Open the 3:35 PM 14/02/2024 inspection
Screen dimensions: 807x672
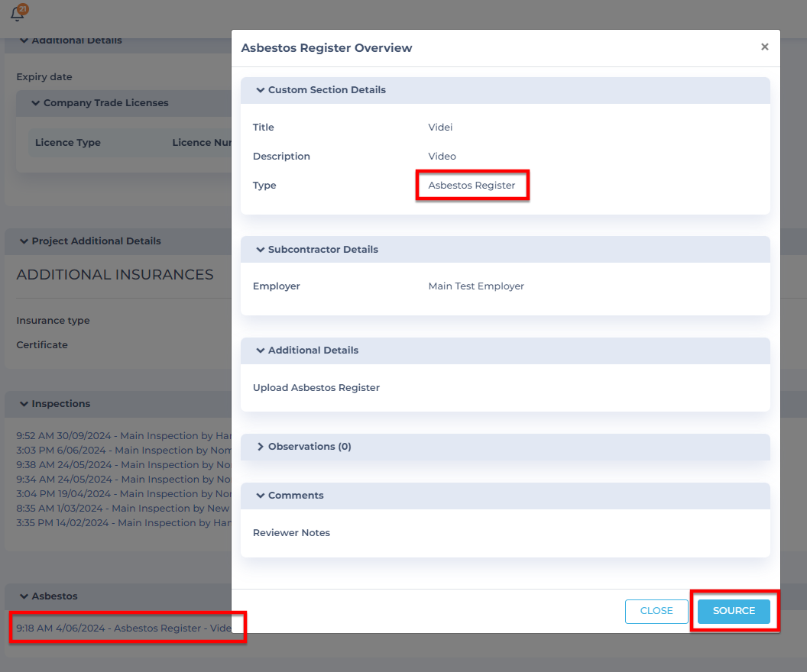coord(122,523)
